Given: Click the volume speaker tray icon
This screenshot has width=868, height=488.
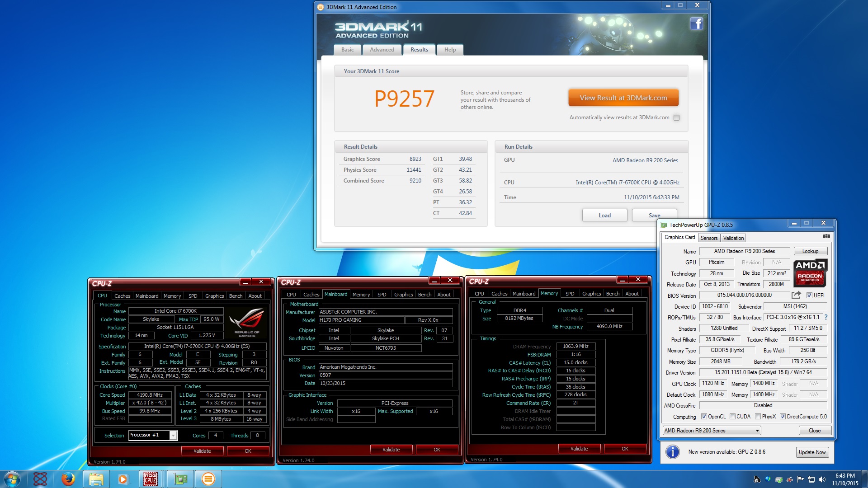Looking at the screenshot, I should [x=822, y=479].
